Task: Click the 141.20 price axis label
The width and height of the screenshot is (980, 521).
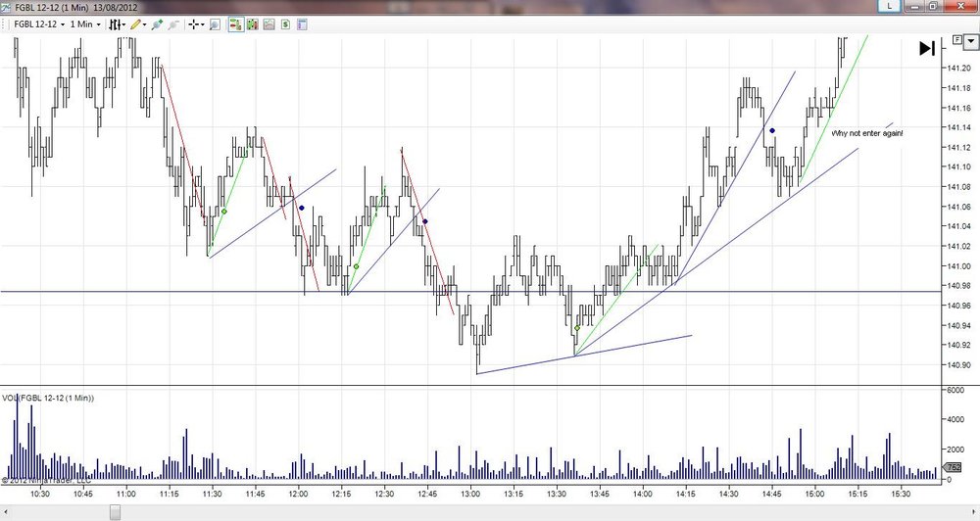Action: pyautogui.click(x=958, y=69)
